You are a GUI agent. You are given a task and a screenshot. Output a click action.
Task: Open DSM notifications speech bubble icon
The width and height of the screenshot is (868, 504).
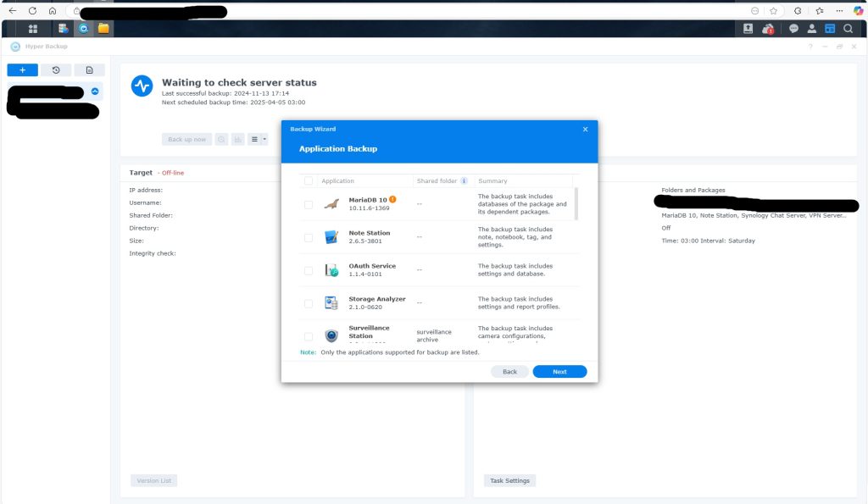pos(793,29)
